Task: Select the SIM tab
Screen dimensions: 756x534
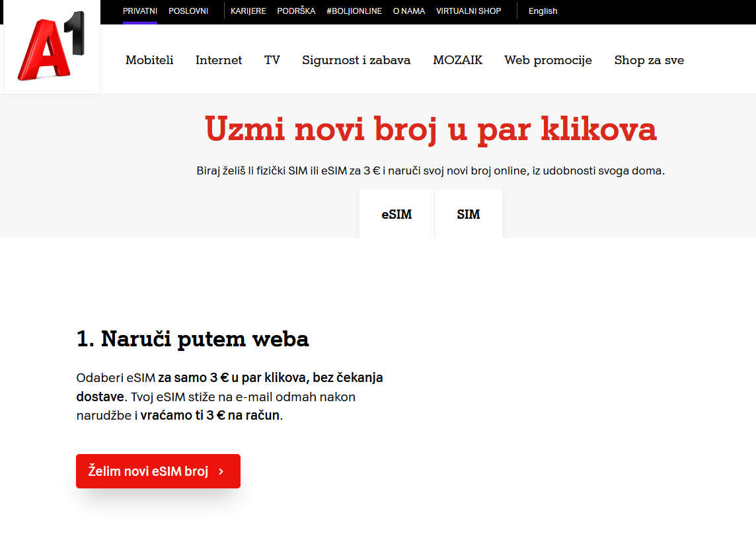Action: tap(468, 214)
